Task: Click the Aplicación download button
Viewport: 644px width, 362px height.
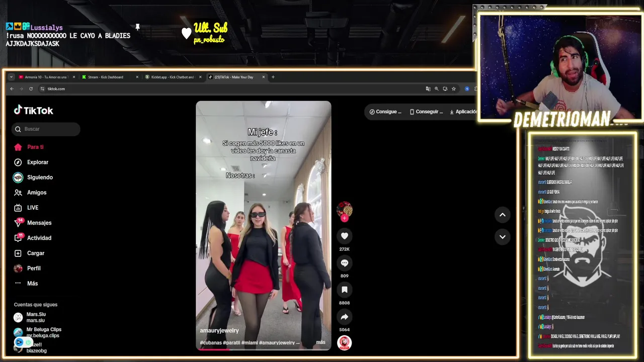Action: [463, 112]
